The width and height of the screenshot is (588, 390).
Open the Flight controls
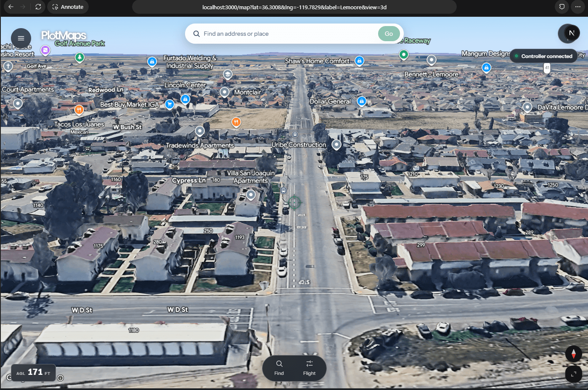tap(309, 368)
